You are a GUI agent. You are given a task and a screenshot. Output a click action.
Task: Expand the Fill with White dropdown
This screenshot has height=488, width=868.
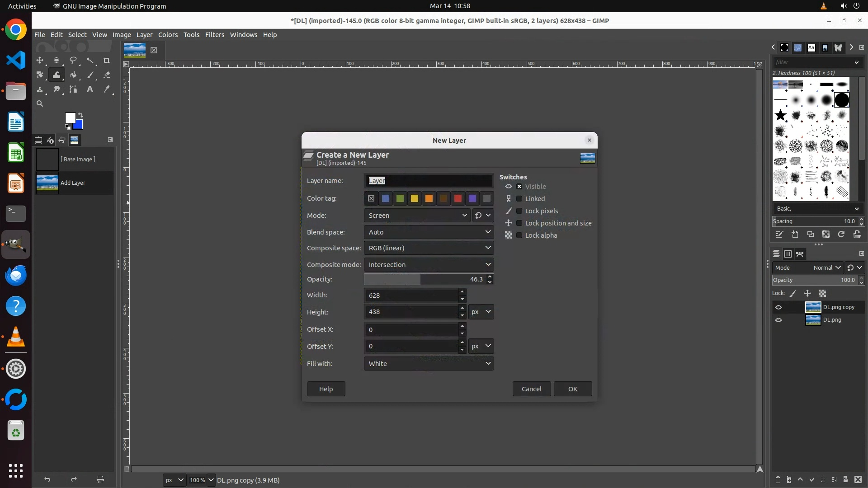(428, 364)
